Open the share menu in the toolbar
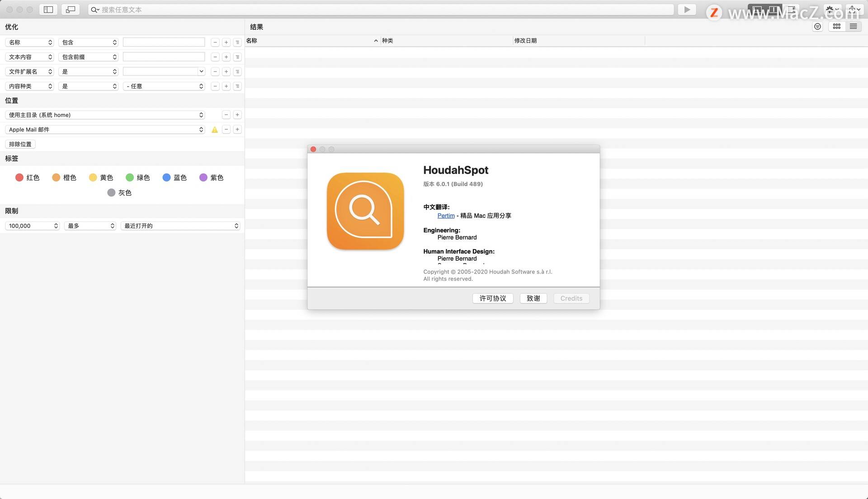868x499 pixels. (x=854, y=9)
